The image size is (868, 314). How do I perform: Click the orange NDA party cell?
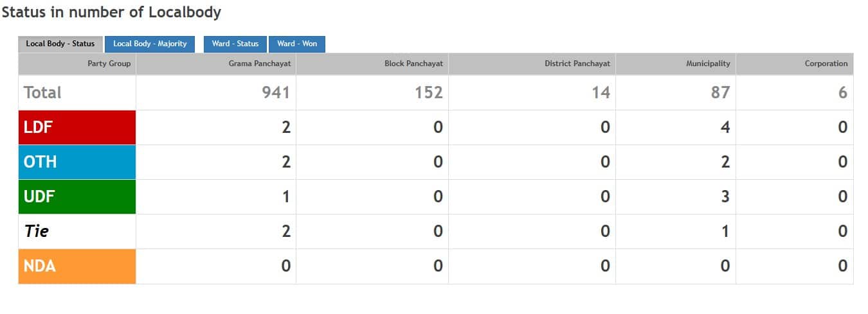[x=77, y=266]
